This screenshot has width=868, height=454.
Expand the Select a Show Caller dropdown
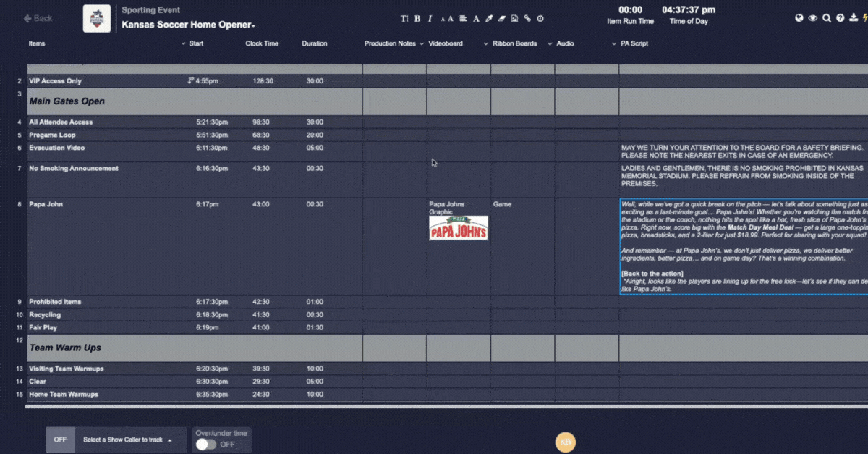[x=127, y=440]
